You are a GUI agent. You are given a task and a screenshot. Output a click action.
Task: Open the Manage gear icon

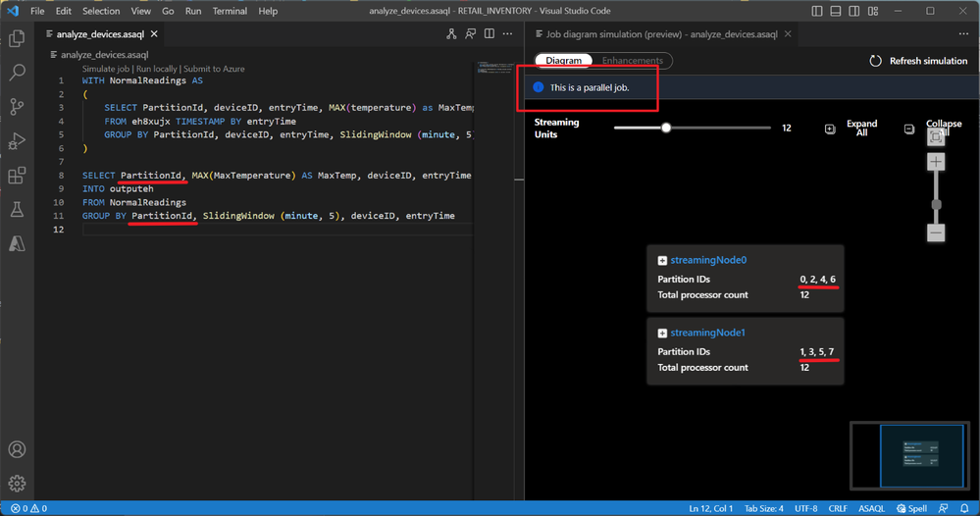coord(17,483)
